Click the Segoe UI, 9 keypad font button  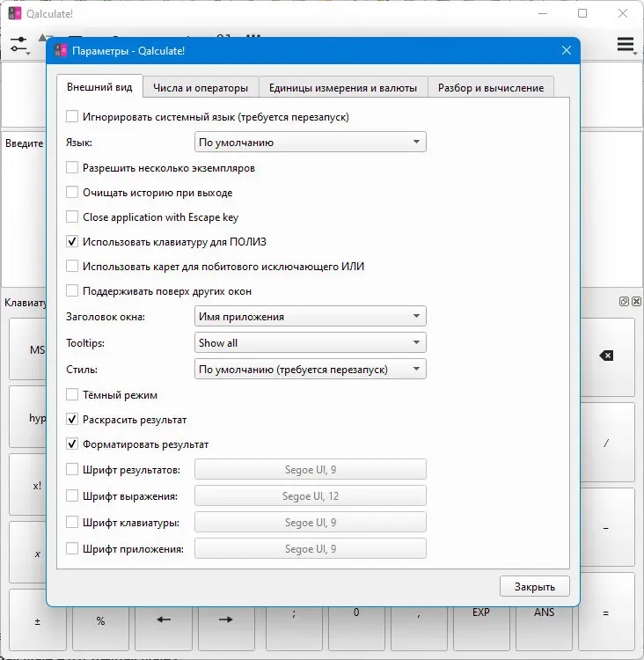[311, 523]
